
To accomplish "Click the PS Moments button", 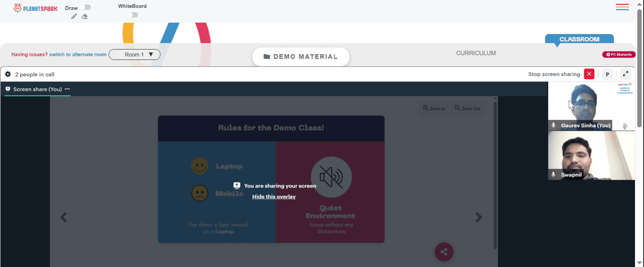I will click(x=618, y=54).
